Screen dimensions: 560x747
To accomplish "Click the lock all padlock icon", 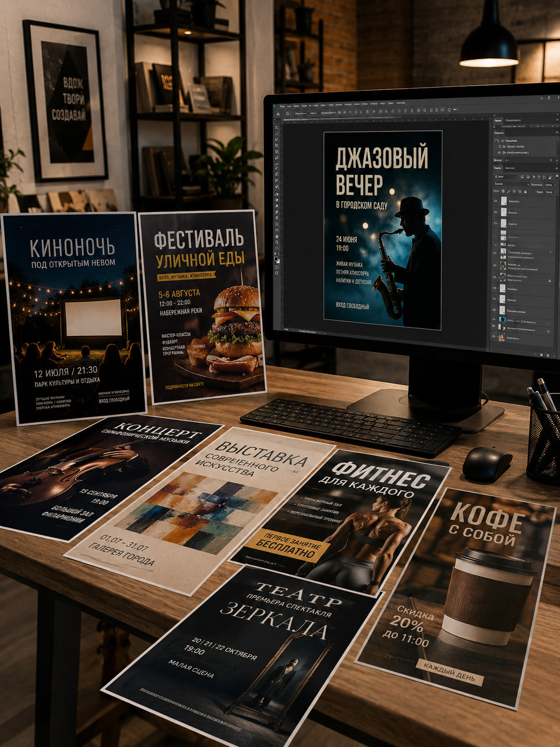I will pyautogui.click(x=525, y=191).
